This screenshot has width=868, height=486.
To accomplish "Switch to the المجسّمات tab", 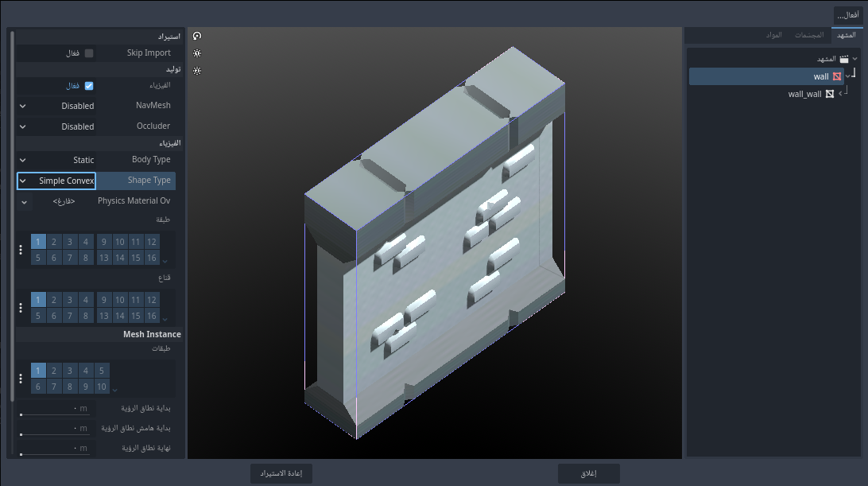I will tap(808, 35).
